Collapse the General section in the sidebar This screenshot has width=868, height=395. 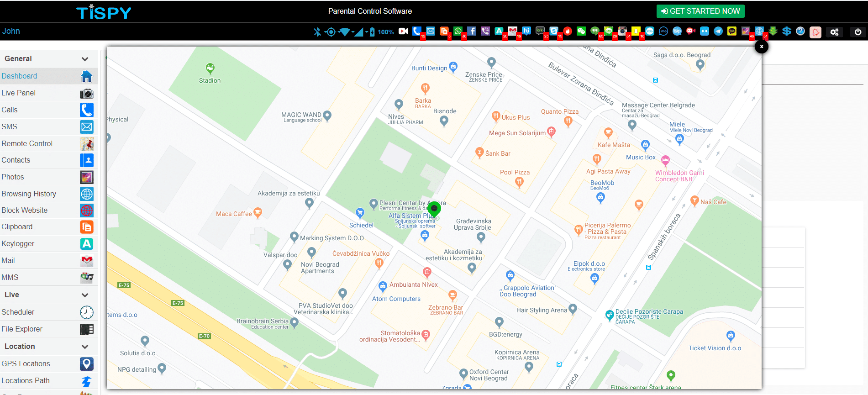pos(84,59)
